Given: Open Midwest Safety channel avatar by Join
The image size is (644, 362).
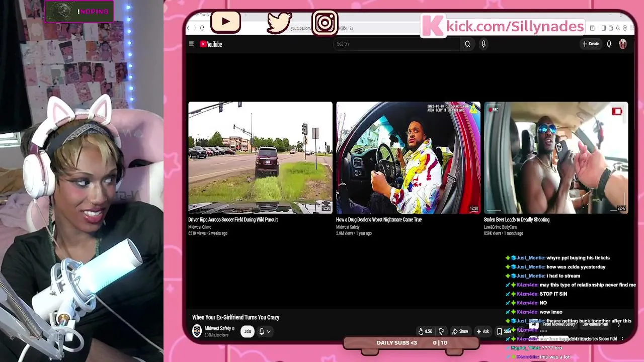Looking at the screenshot, I should tap(197, 331).
